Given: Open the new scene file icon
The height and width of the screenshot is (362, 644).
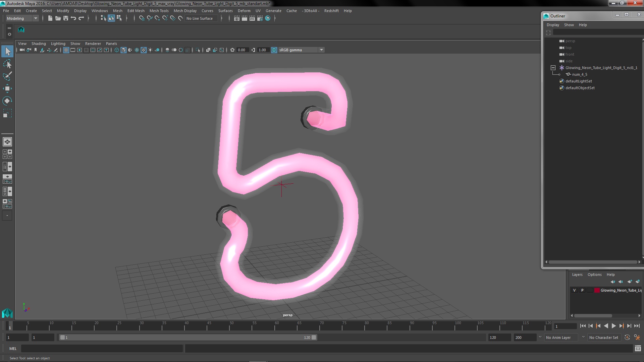Looking at the screenshot, I should click(50, 18).
